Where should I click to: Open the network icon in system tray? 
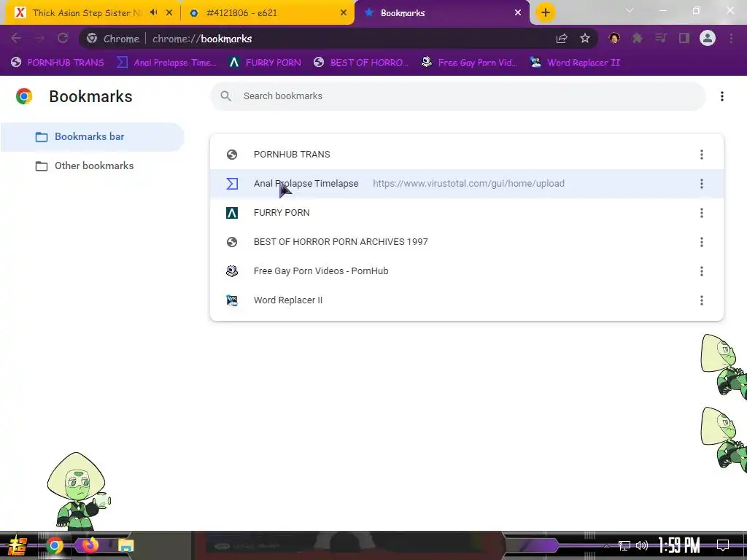[624, 545]
